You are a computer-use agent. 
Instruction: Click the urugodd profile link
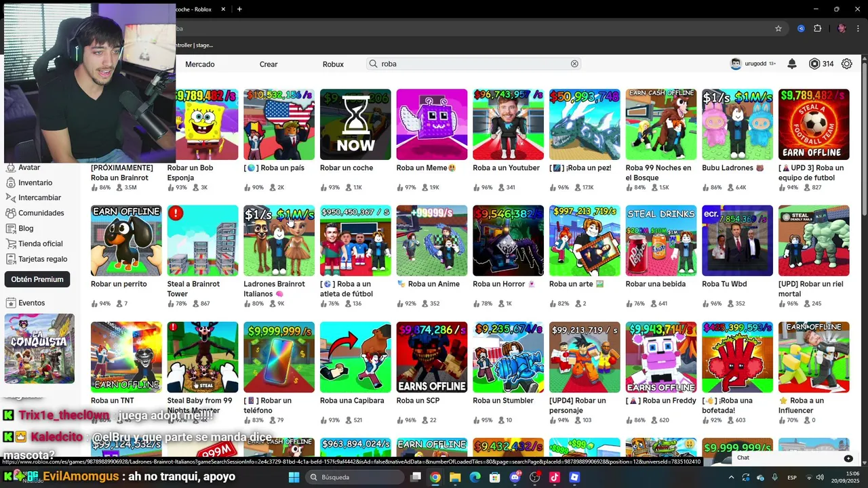click(x=753, y=64)
